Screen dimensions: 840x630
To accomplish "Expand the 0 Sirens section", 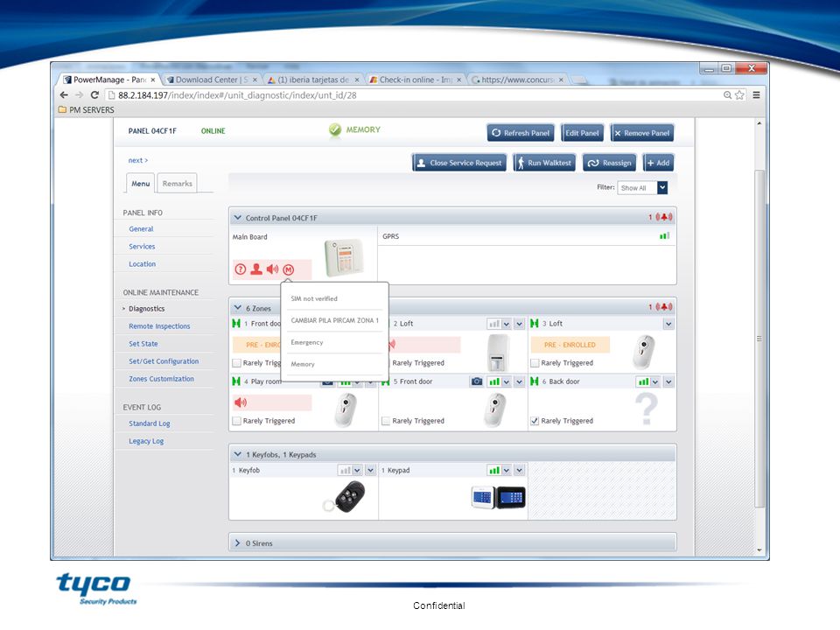I will (238, 542).
